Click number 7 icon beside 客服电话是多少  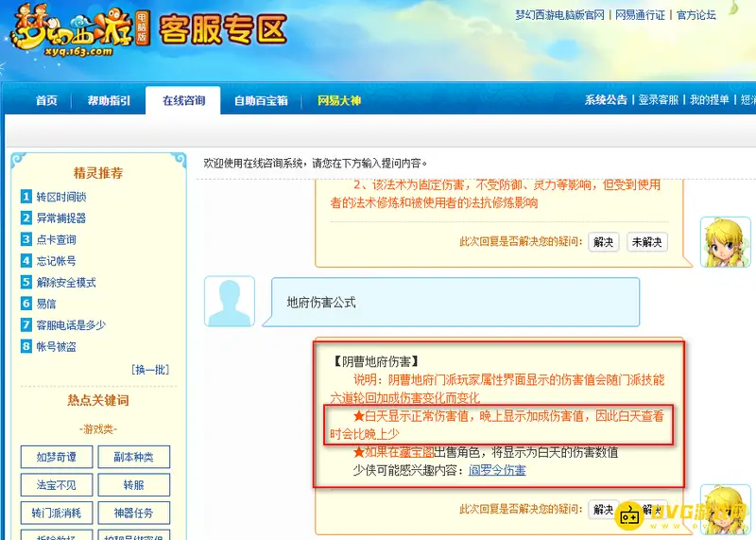(x=26, y=324)
